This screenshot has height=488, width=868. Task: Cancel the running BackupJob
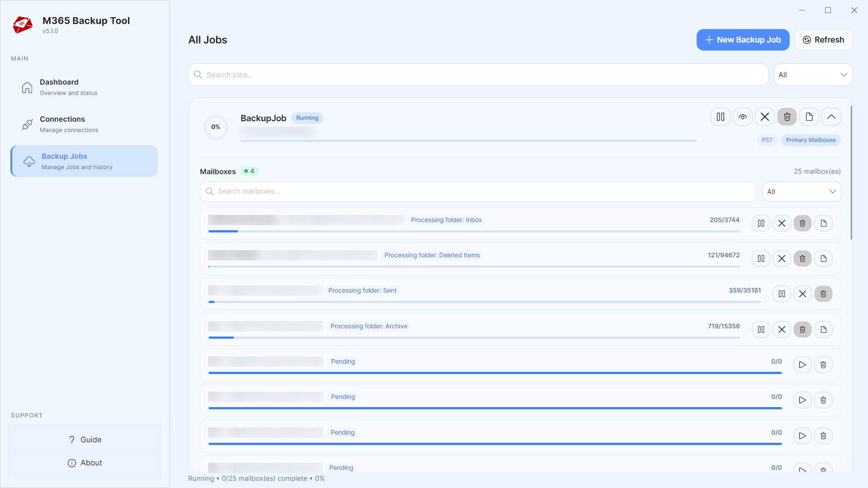pyautogui.click(x=765, y=117)
